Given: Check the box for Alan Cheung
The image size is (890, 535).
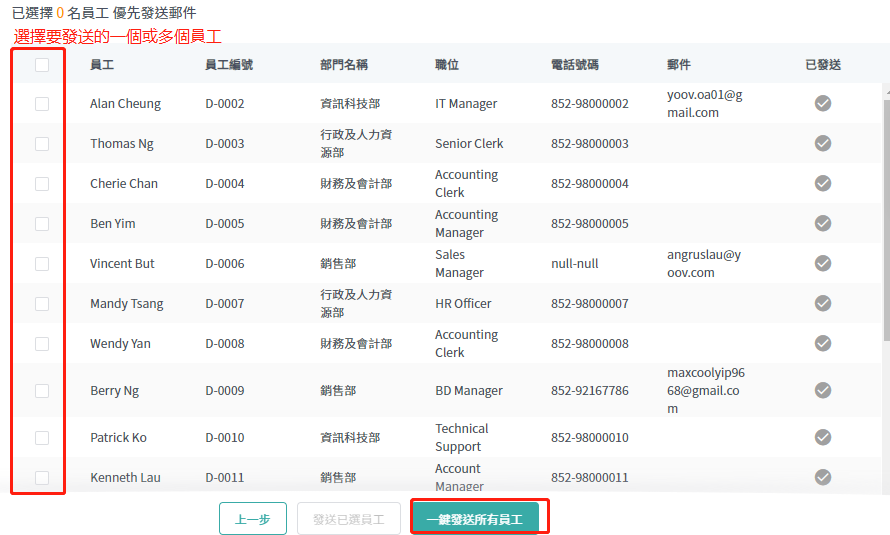Looking at the screenshot, I should [42, 104].
